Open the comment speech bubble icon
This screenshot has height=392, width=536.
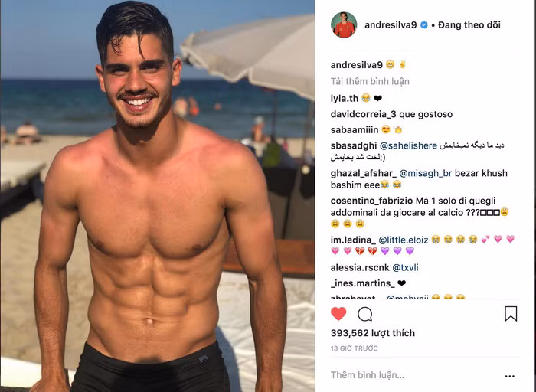tap(364, 314)
